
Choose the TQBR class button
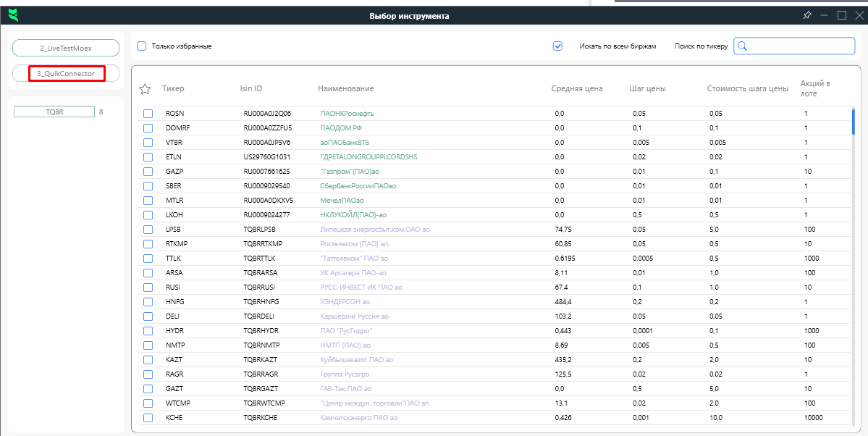coord(54,112)
